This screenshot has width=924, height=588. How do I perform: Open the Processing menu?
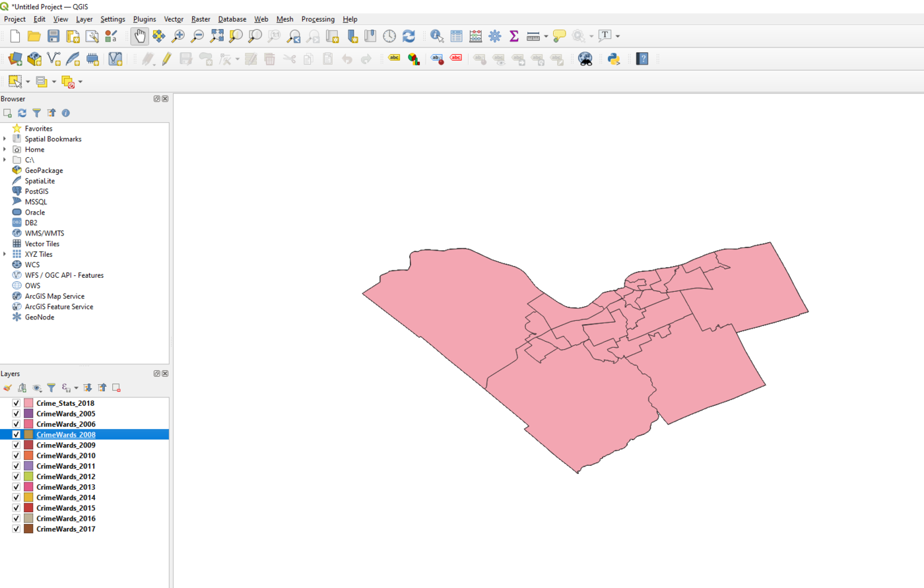pos(317,19)
